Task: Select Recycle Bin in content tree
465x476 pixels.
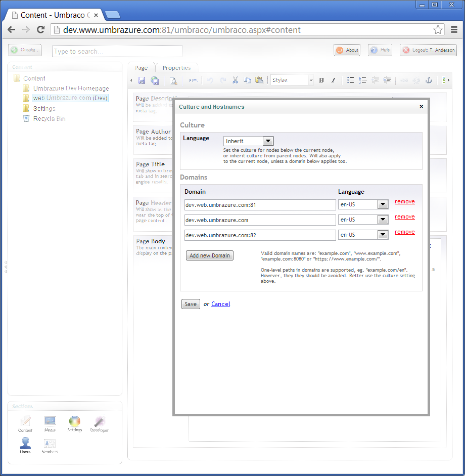Action: [x=49, y=119]
